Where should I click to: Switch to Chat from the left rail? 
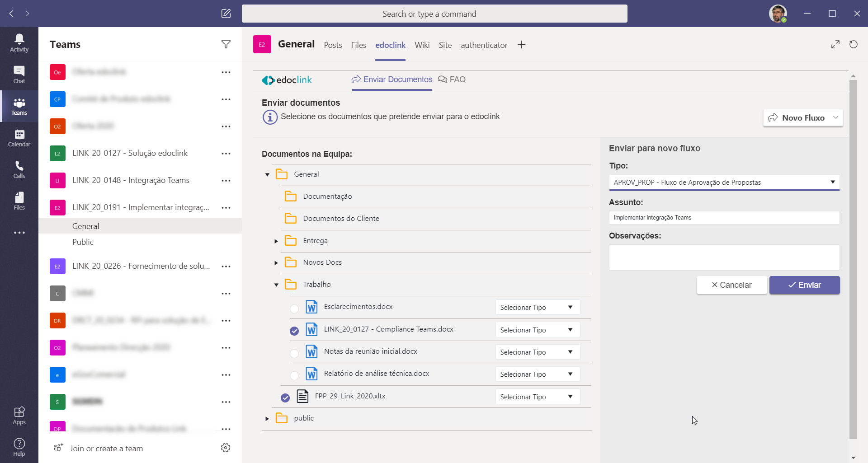(x=19, y=75)
